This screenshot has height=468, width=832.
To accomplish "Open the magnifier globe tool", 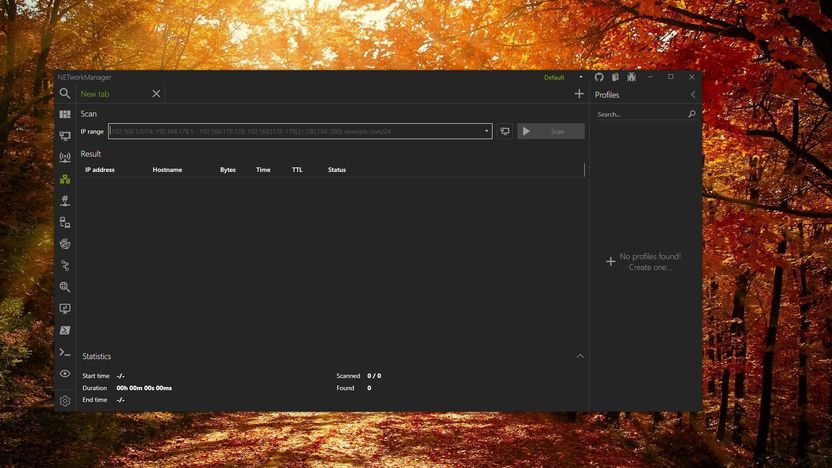I will click(x=65, y=287).
